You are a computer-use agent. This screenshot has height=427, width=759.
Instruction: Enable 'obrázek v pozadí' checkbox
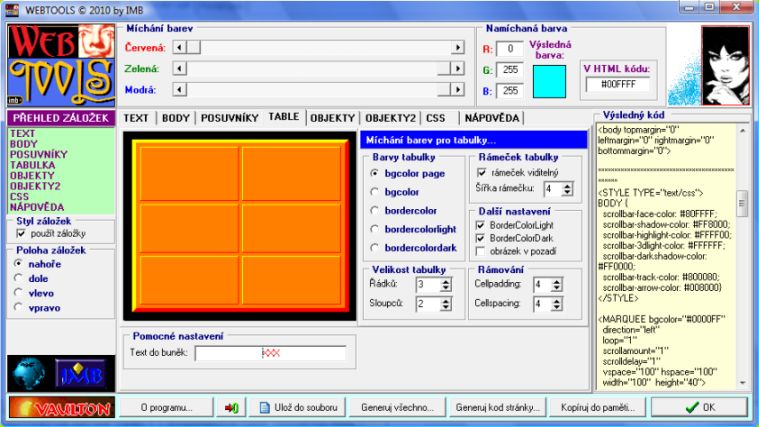(x=481, y=251)
